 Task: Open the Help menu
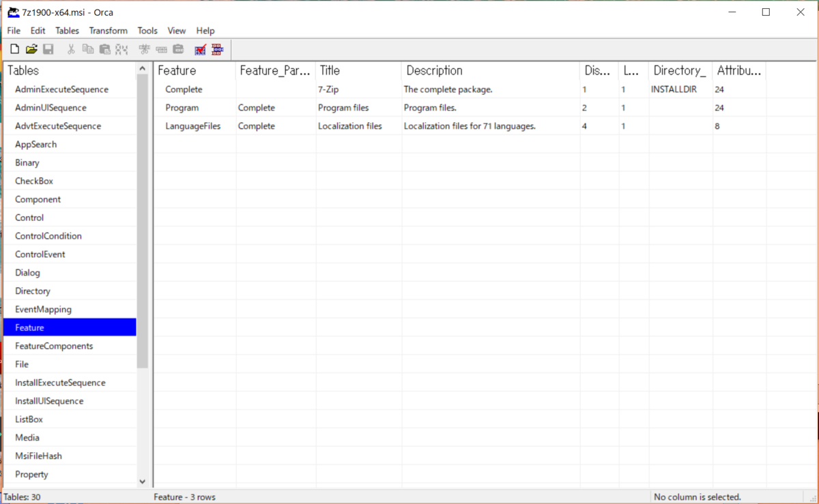(x=205, y=31)
